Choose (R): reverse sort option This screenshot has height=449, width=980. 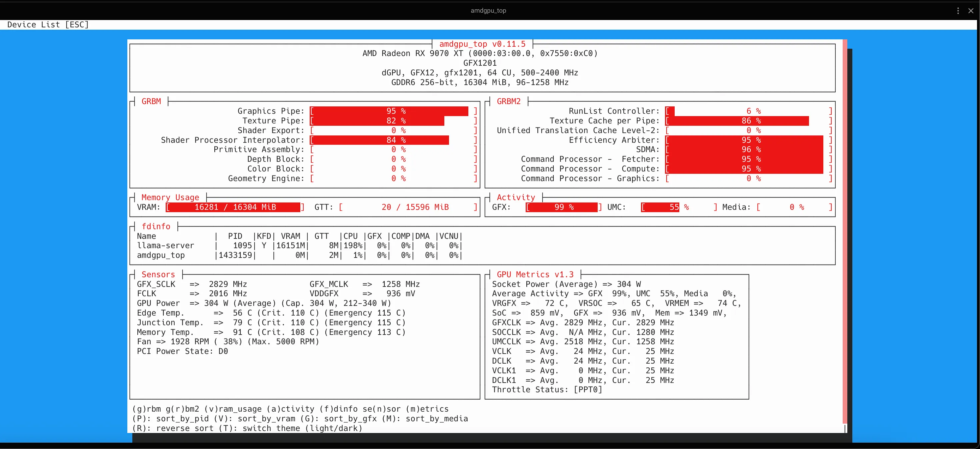click(x=173, y=428)
